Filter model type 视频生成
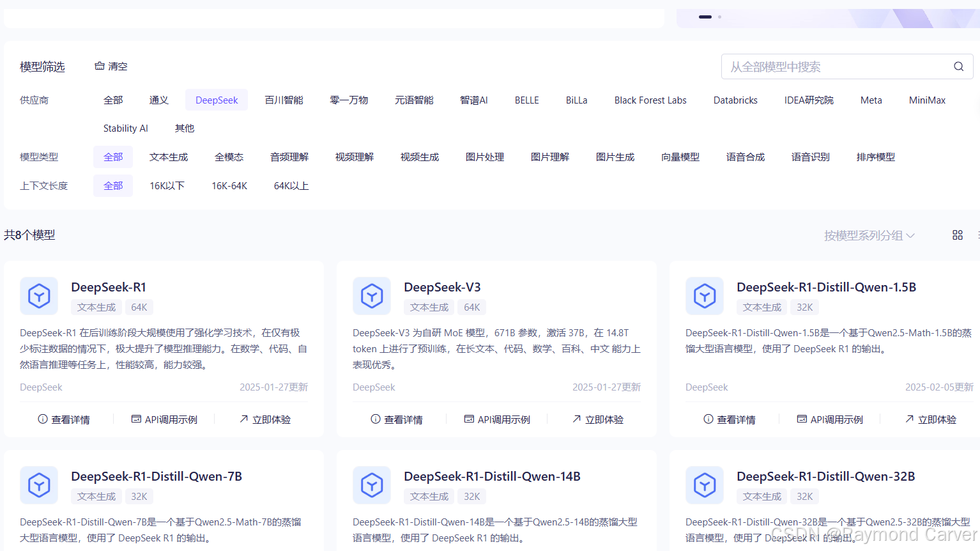 [x=420, y=157]
